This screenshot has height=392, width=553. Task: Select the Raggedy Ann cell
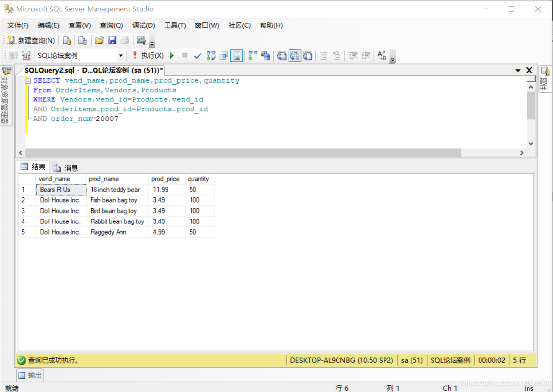118,232
